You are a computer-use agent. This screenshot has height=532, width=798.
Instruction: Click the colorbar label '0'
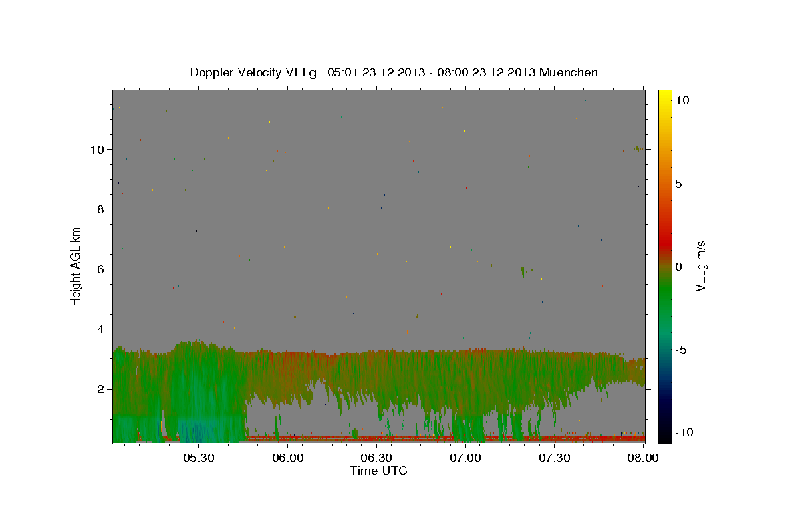coord(678,267)
